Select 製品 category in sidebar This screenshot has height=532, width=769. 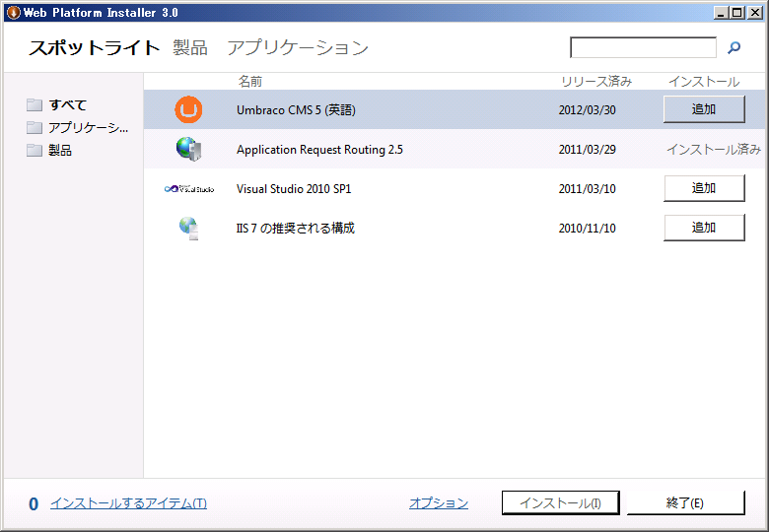tap(60, 150)
